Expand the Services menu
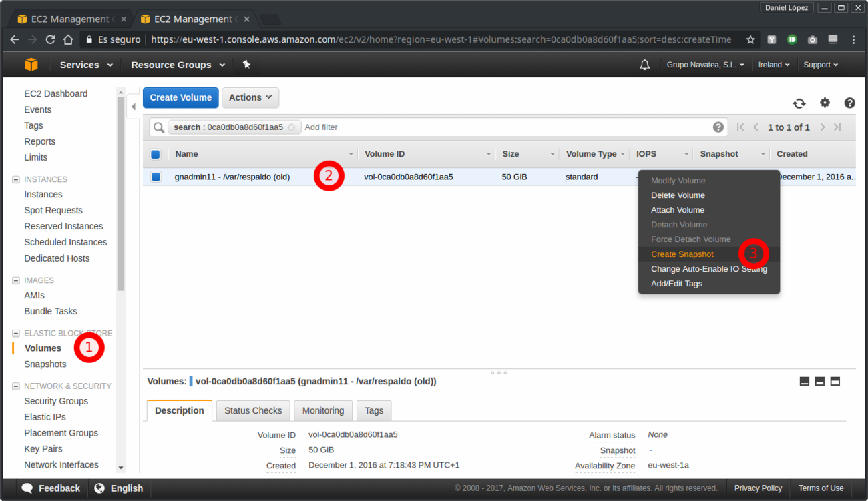 tap(85, 65)
